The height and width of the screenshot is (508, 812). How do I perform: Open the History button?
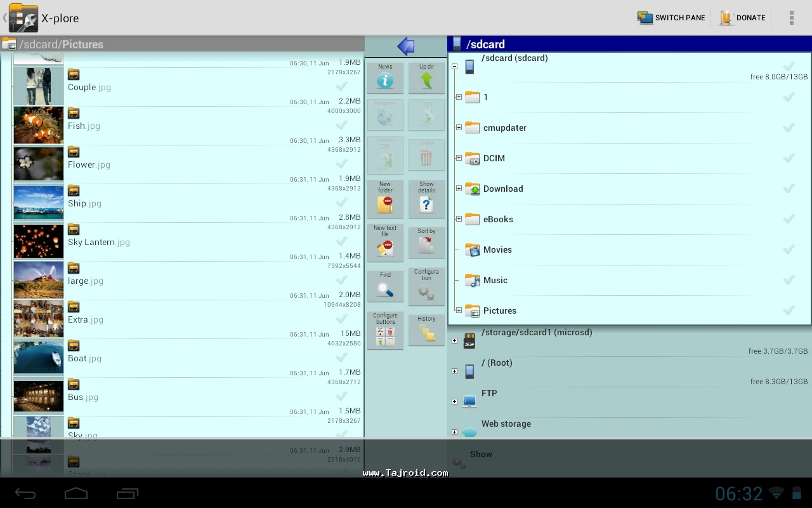[426, 329]
